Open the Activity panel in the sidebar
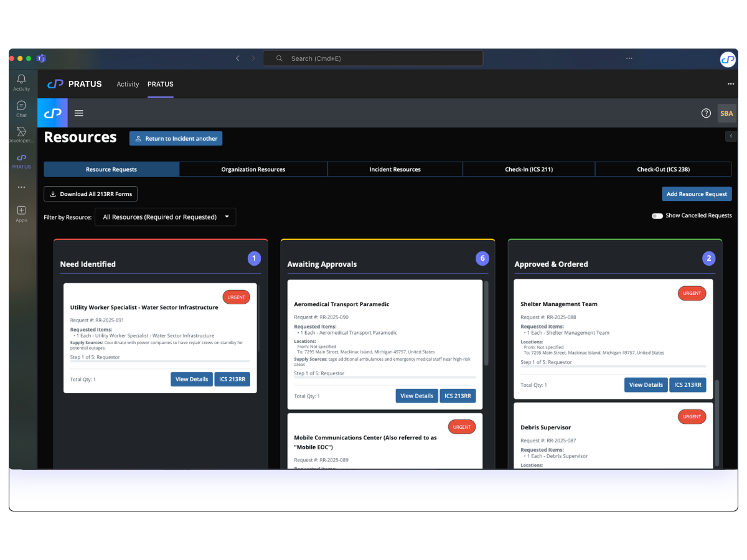This screenshot has width=747, height=560. 21,84
